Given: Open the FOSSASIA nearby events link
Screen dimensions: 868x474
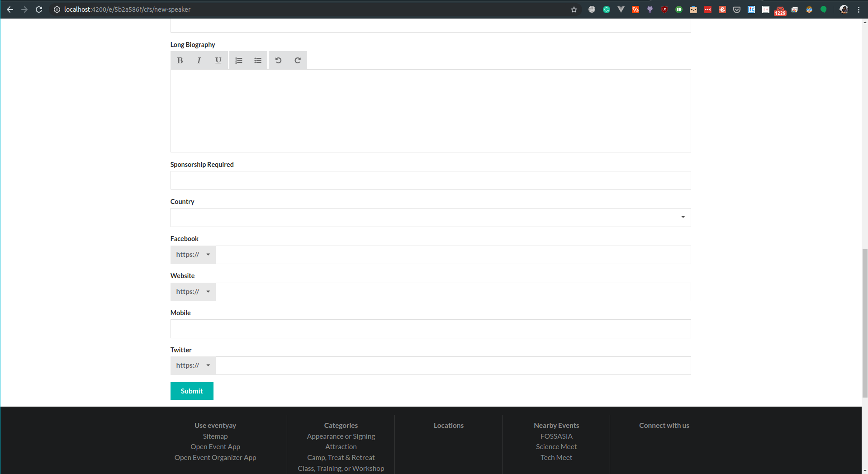Looking at the screenshot, I should pyautogui.click(x=556, y=436).
